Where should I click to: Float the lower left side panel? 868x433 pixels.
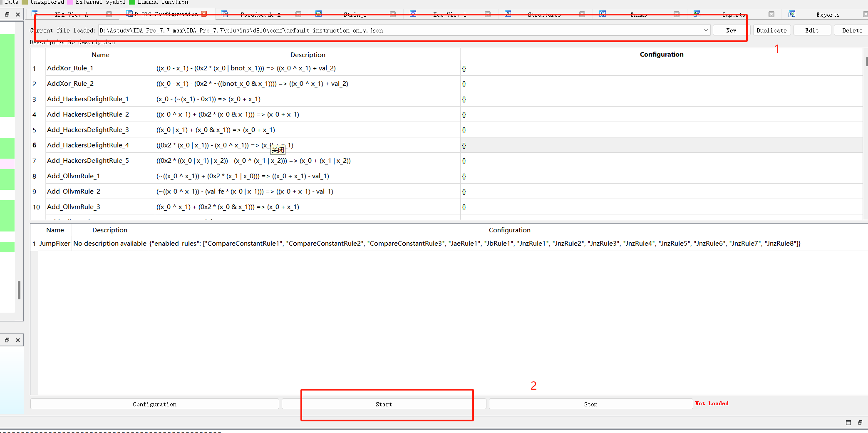coord(7,340)
